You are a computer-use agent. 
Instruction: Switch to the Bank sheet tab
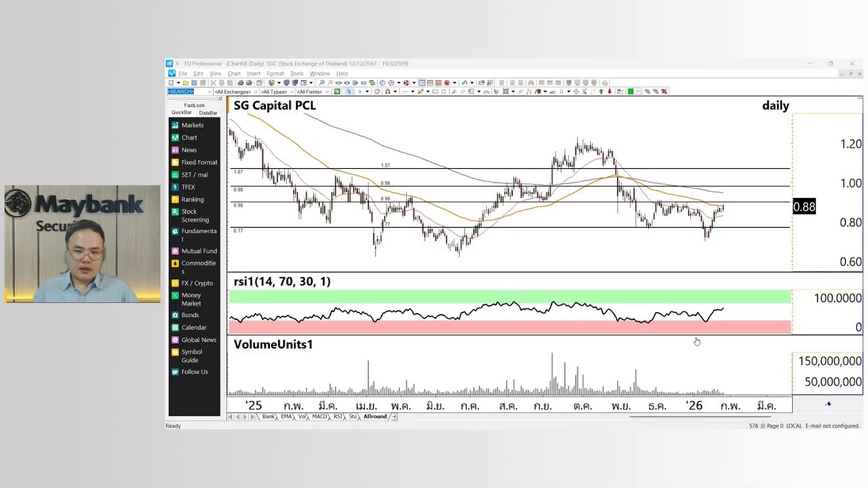[x=269, y=417]
